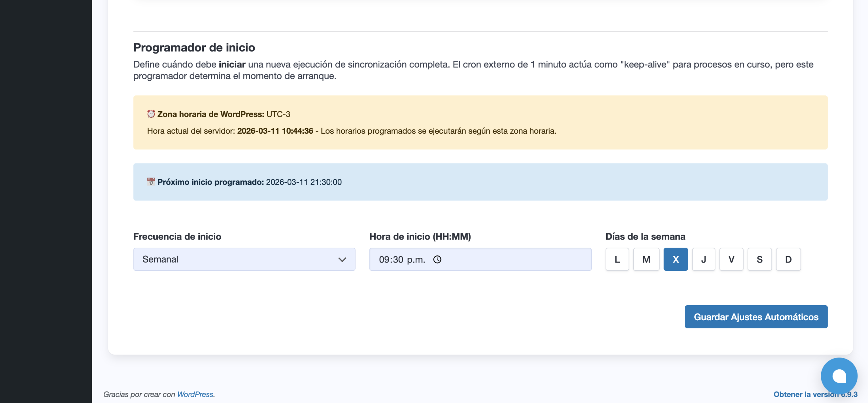Toggle Saturday (S) day button

[x=759, y=260]
